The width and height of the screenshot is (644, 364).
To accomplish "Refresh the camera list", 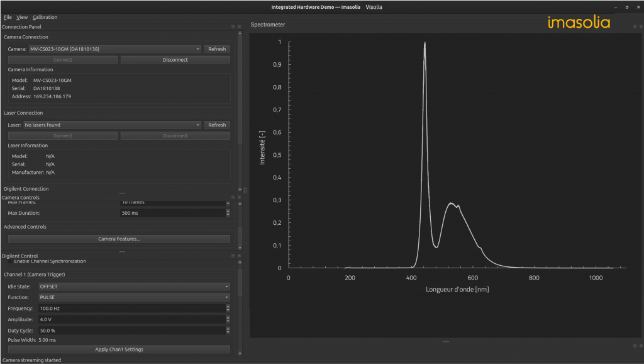I will tap(217, 49).
